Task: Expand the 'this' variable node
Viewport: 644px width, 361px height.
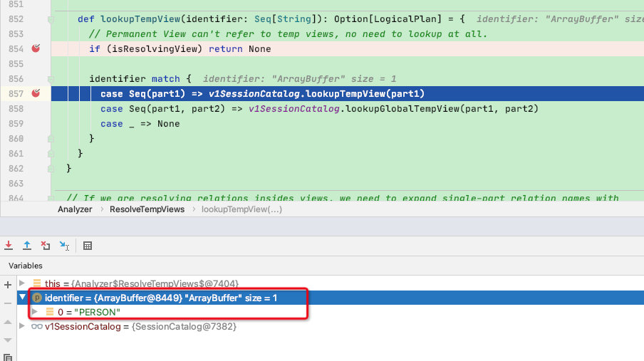Action: click(x=22, y=283)
